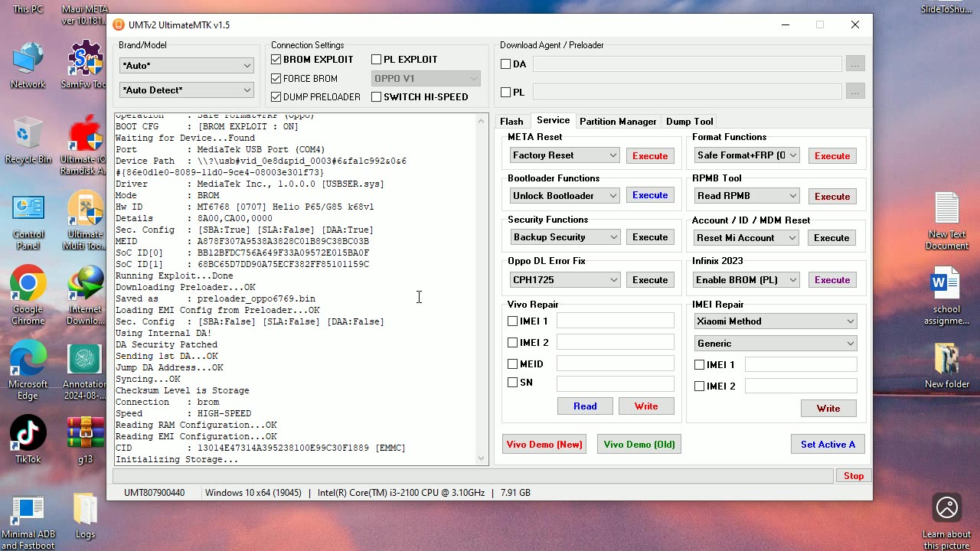This screenshot has width=980, height=551.
Task: Click the Stop button
Action: pos(854,476)
